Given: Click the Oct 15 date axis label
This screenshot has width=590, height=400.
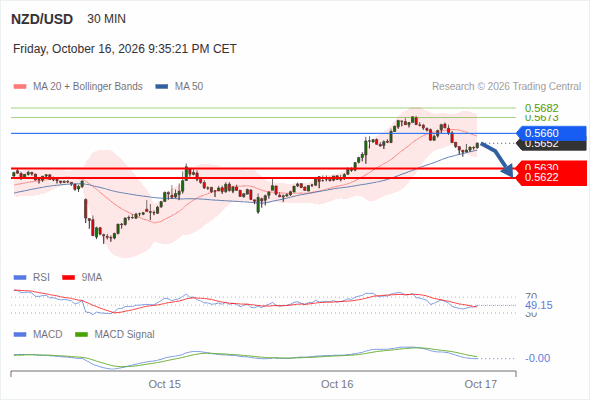Looking at the screenshot, I should click(x=164, y=384).
